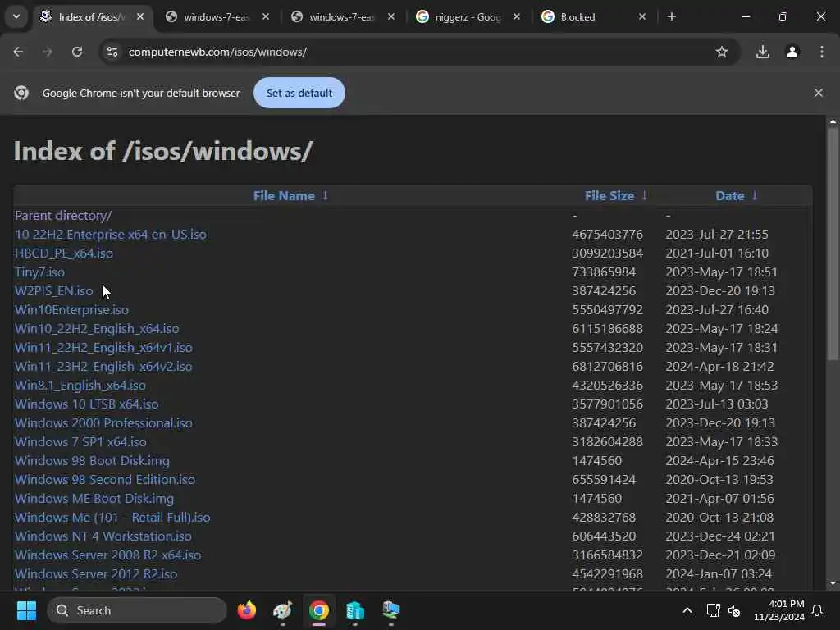The image size is (840, 630).
Task: Open a new tab with plus button
Action: [671, 16]
